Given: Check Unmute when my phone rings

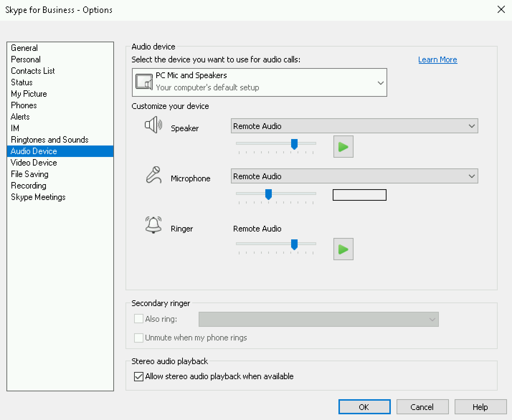Looking at the screenshot, I should click(x=139, y=338).
